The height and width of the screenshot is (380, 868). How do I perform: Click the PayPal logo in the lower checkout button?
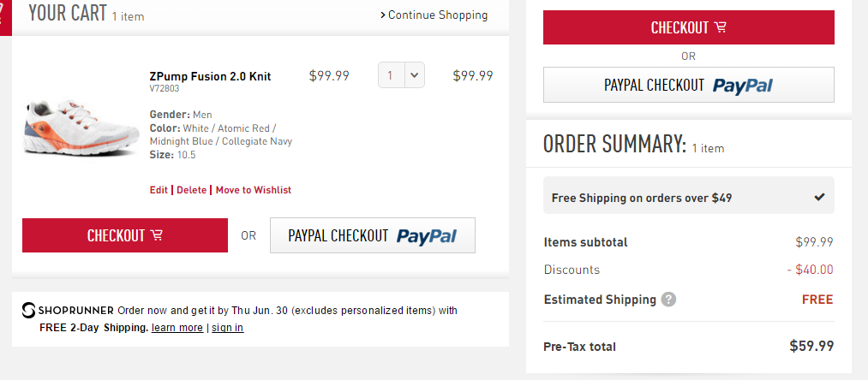[426, 236]
